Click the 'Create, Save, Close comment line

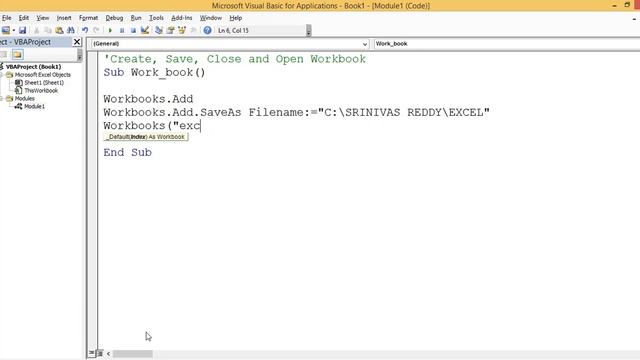tap(235, 59)
